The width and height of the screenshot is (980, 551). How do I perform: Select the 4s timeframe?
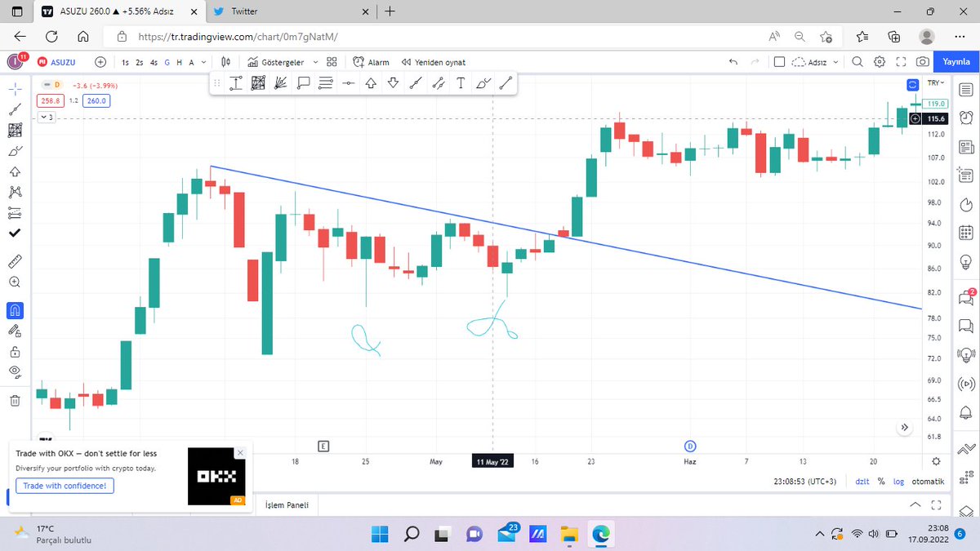[x=154, y=62]
